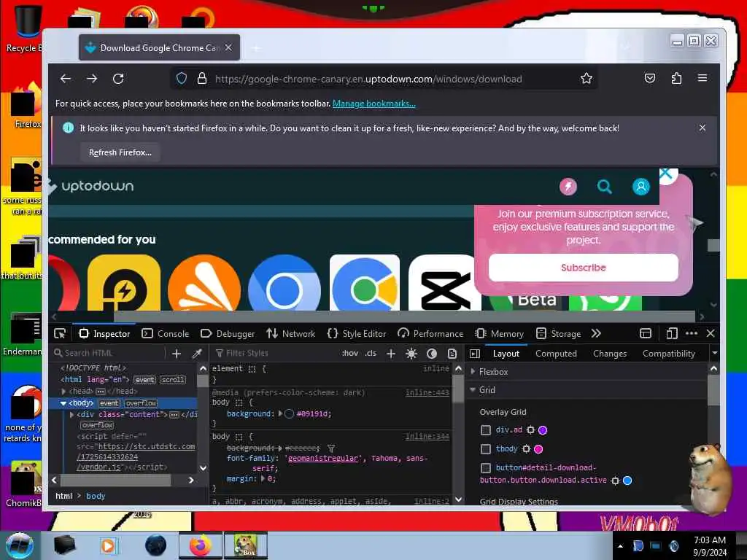Open inline:443 source link

(x=427, y=393)
